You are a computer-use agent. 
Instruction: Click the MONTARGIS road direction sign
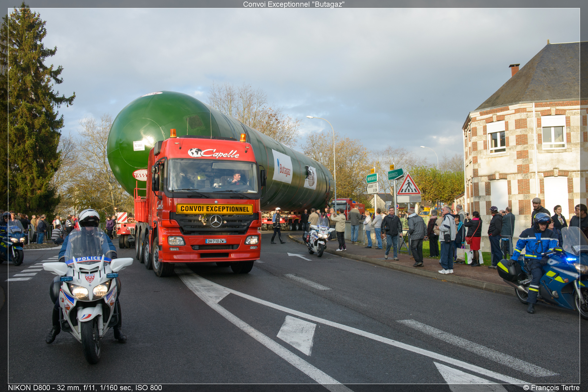tap(372, 178)
